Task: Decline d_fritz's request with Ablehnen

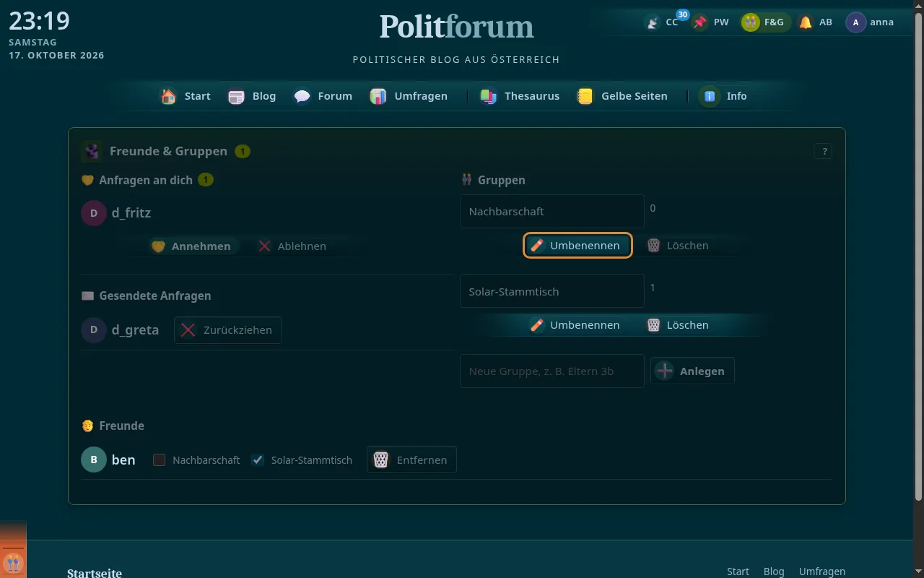Action: (292, 246)
